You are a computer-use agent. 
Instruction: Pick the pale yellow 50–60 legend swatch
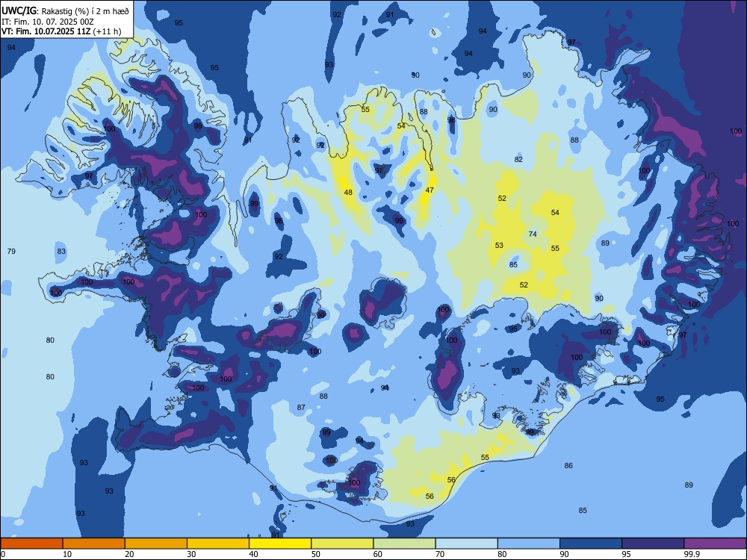pyautogui.click(x=342, y=544)
